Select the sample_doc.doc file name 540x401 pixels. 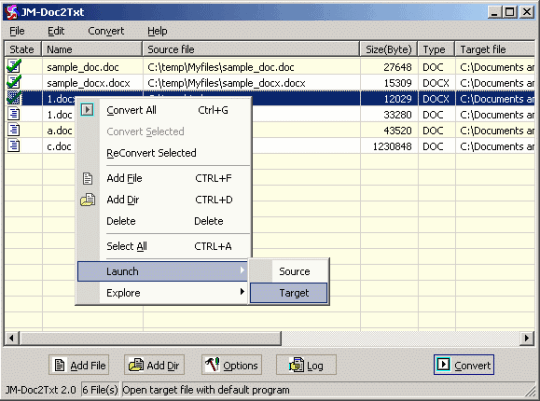tap(83, 67)
